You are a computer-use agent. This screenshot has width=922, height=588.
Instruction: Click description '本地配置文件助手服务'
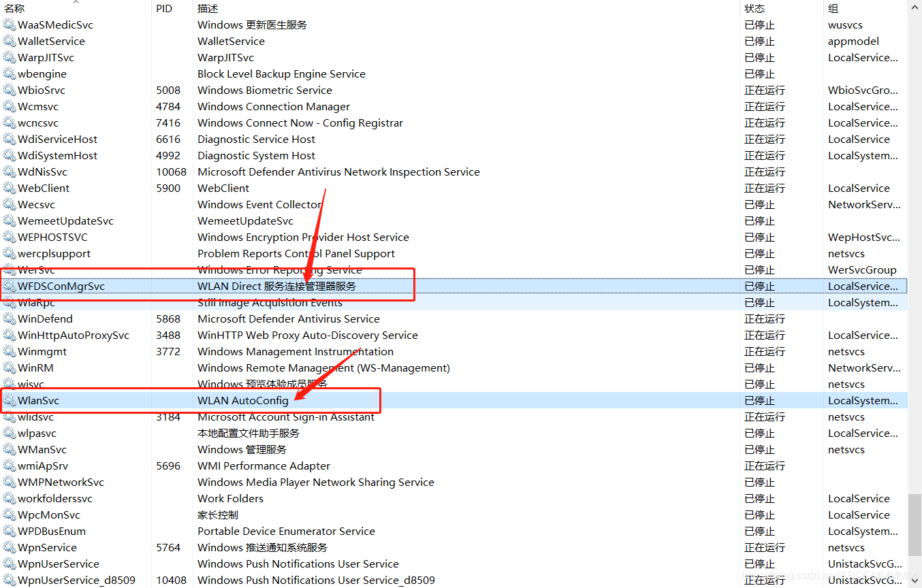[249, 433]
